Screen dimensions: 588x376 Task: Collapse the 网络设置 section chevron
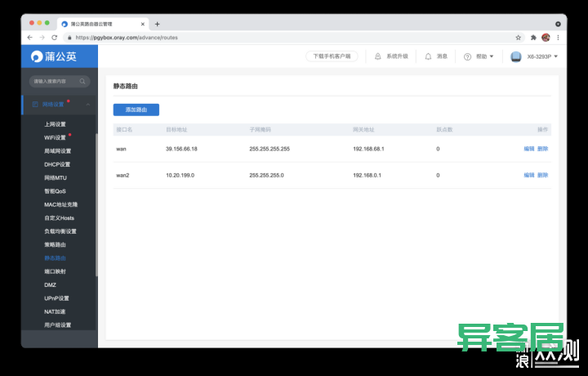(x=88, y=105)
